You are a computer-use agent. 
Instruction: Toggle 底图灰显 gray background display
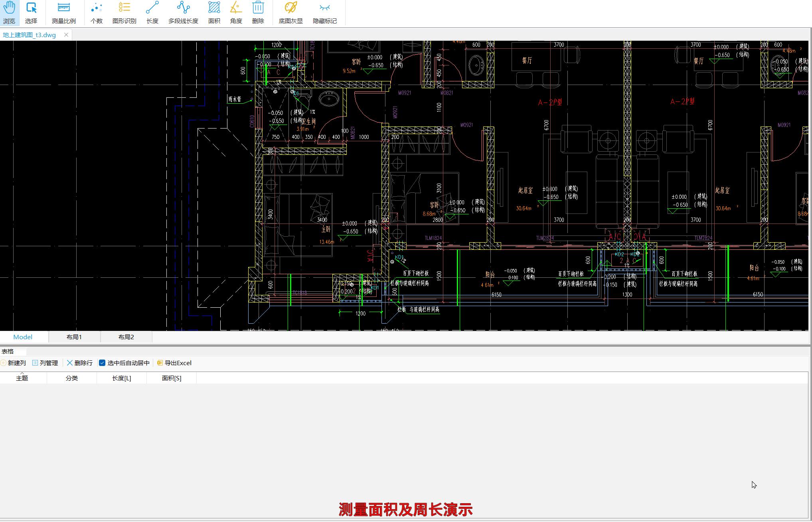pos(290,12)
